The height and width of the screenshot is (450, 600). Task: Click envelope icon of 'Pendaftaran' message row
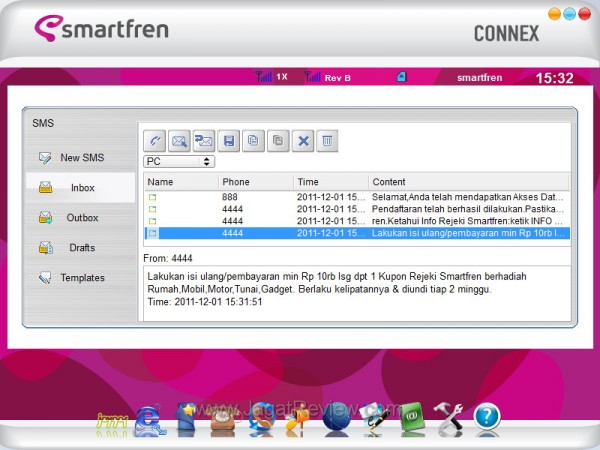[153, 209]
